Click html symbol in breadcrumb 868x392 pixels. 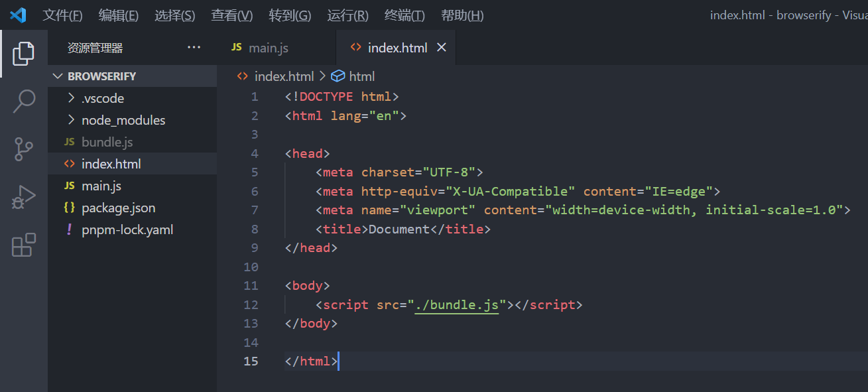click(361, 76)
